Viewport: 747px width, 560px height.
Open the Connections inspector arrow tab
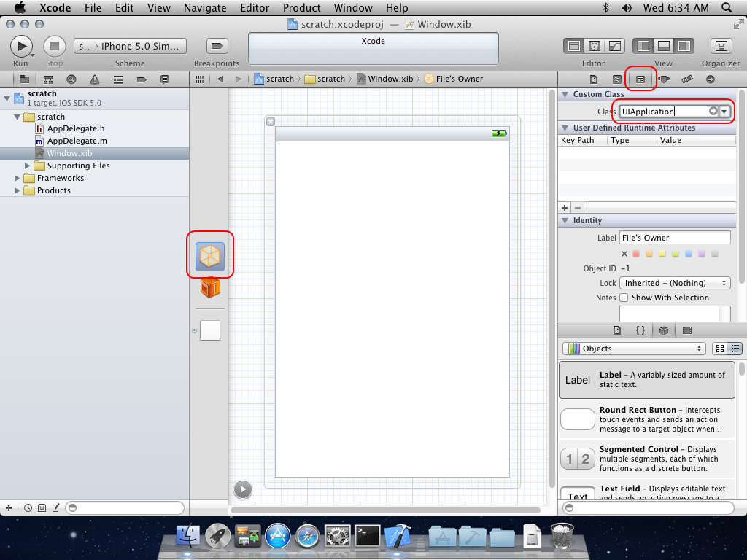point(709,79)
